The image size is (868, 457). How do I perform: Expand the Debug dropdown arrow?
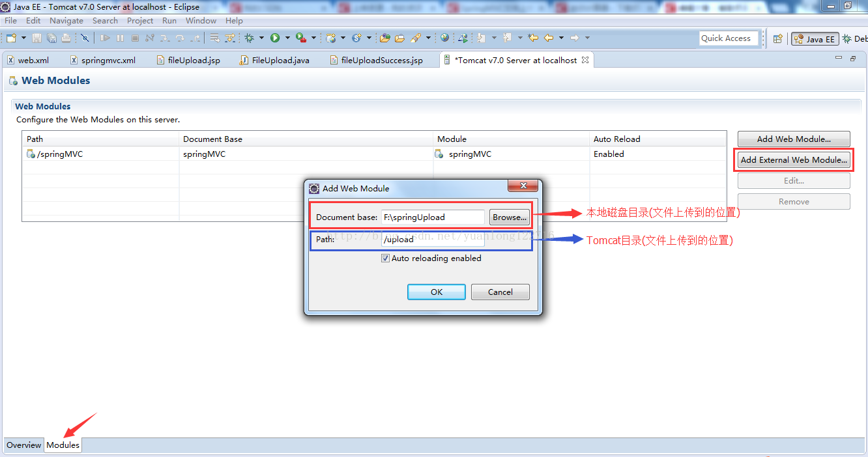coord(261,38)
